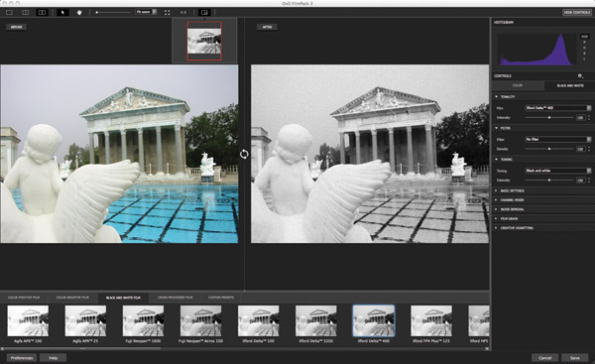This screenshot has width=595, height=364.
Task: Adjust the Toning Intensity slider
Action: click(549, 181)
